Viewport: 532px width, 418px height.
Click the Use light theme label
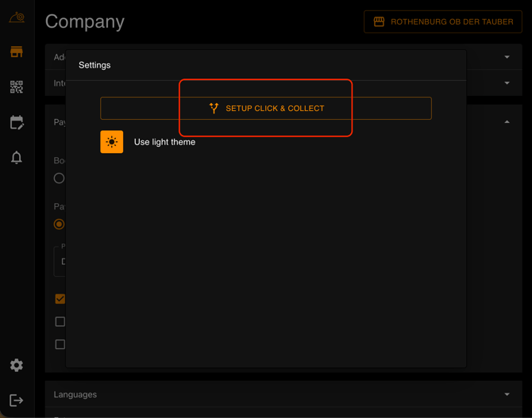[x=164, y=142]
